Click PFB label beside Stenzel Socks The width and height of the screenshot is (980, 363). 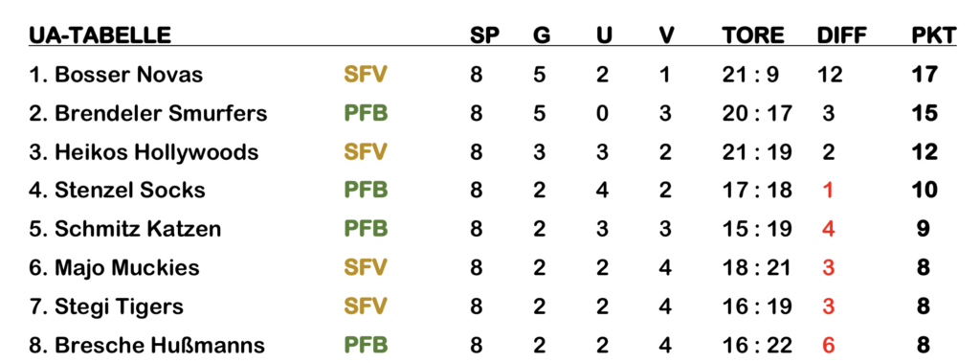366,190
